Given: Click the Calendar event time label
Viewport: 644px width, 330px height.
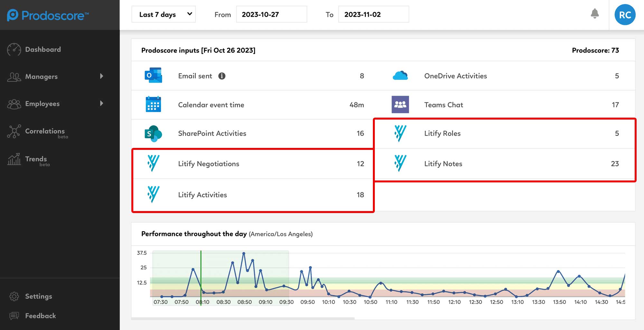Looking at the screenshot, I should 211,105.
